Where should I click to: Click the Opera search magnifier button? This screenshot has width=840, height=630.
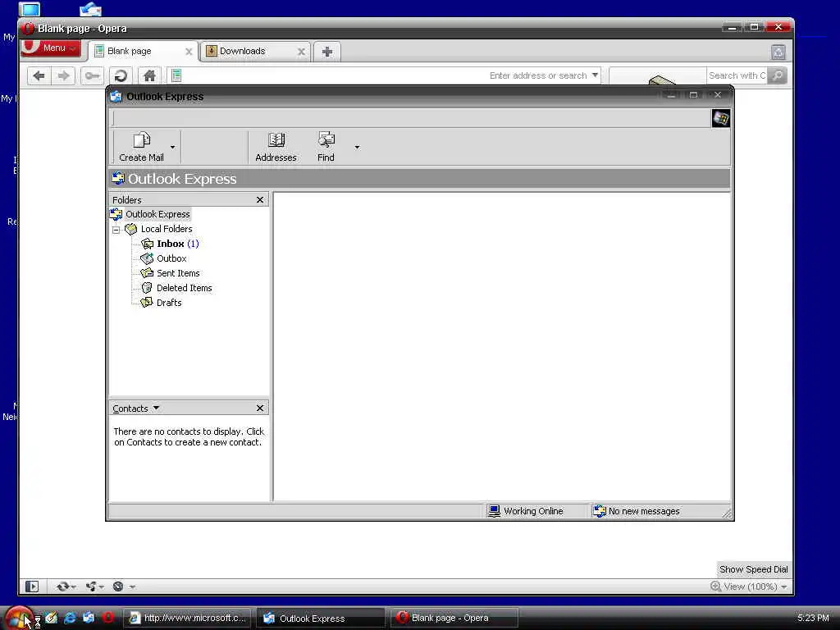pyautogui.click(x=778, y=75)
